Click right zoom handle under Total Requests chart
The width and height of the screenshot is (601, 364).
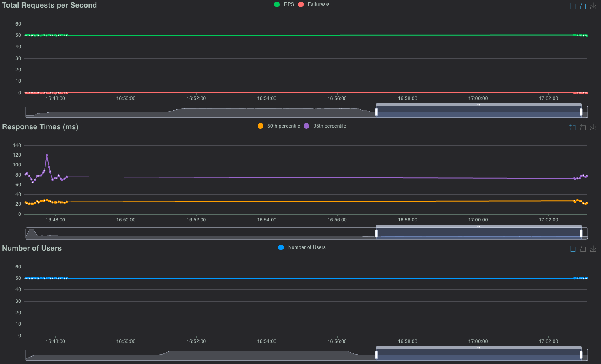581,112
